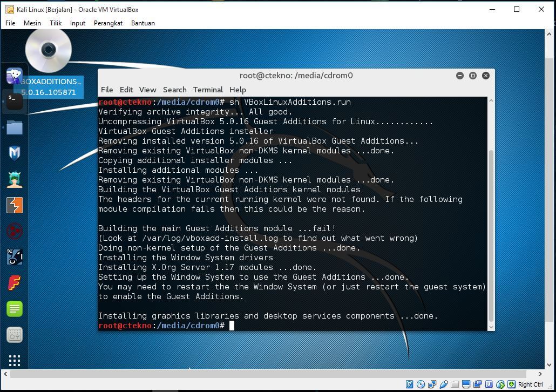
Task: Open the Search menu in the terminal
Action: point(174,90)
